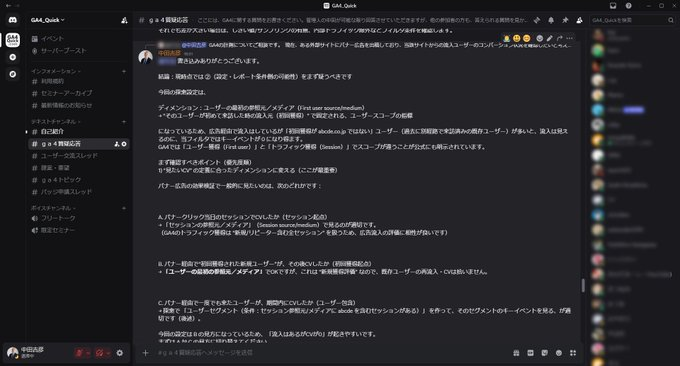
Task: Click the chat vertical scrollbar thumb
Action: (583, 285)
